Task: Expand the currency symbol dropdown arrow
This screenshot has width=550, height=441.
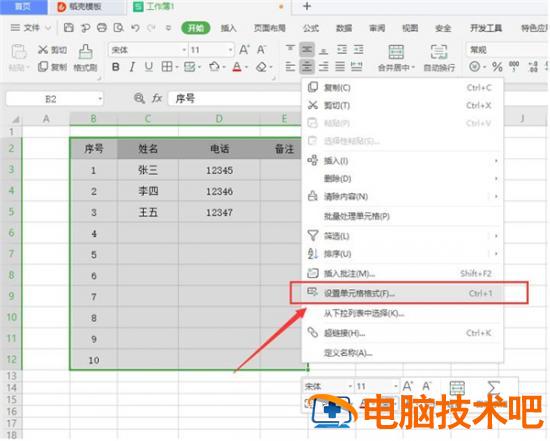Action: click(x=484, y=67)
